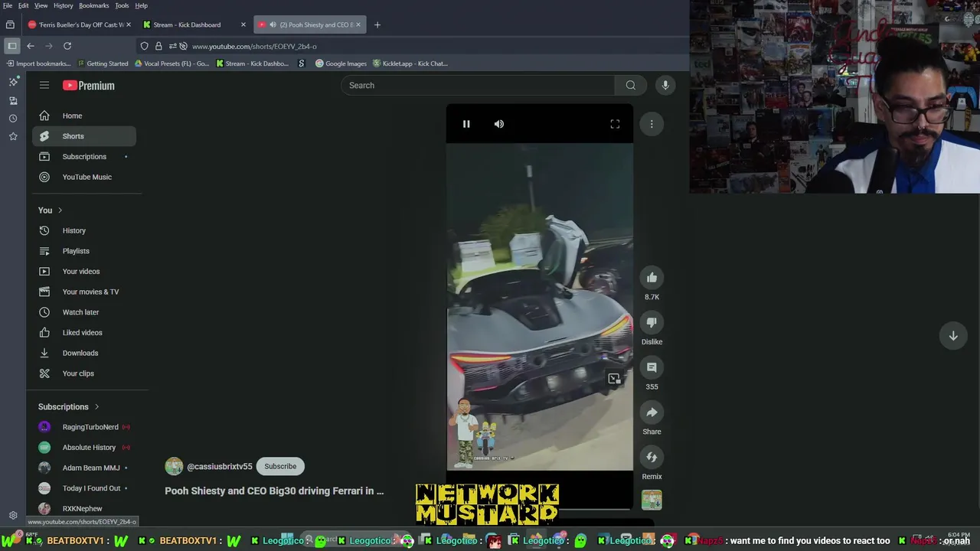The width and height of the screenshot is (980, 551).
Task: Remix this Short
Action: 652,458
